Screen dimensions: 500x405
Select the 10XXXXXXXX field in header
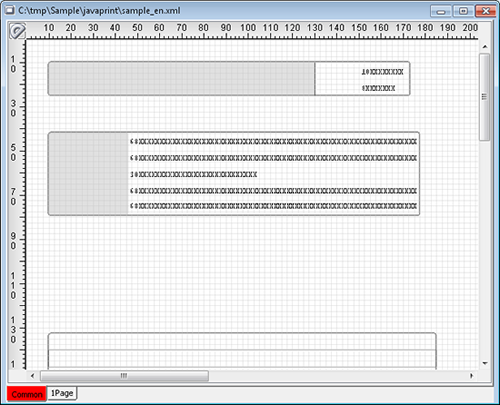(x=383, y=72)
